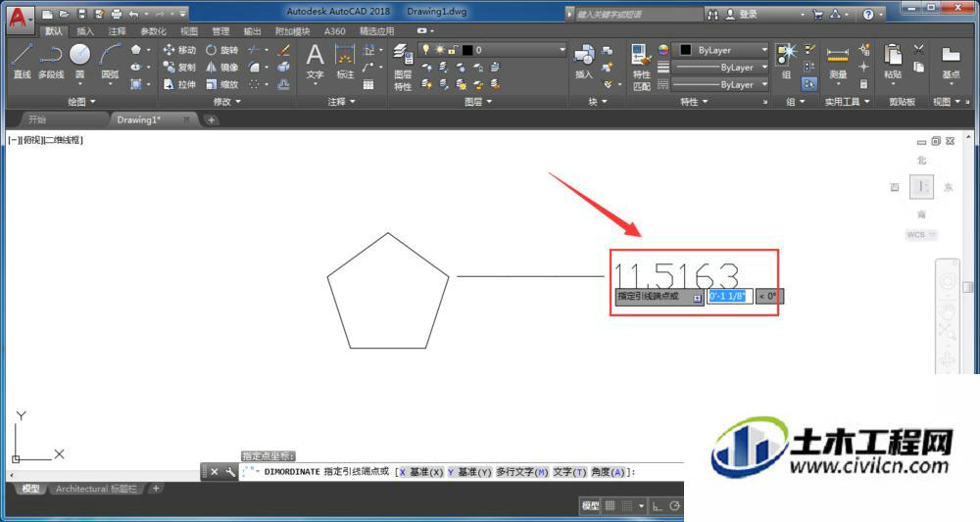This screenshot has width=980, height=522.
Task: Toggle model space button (模型) in status bar
Action: [x=591, y=505]
